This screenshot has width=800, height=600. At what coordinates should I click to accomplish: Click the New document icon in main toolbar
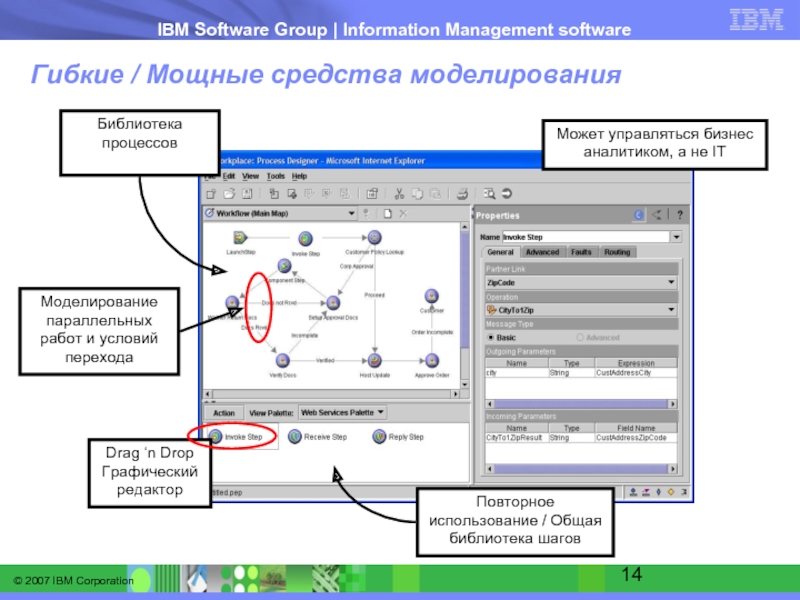tap(211, 194)
